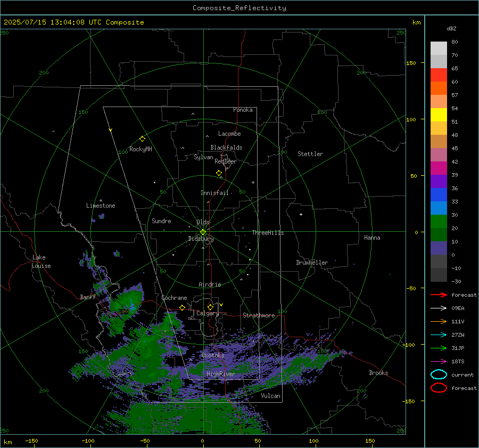Click the asterisk marker east of Innisfail
479x448 pixels.
(x=253, y=183)
